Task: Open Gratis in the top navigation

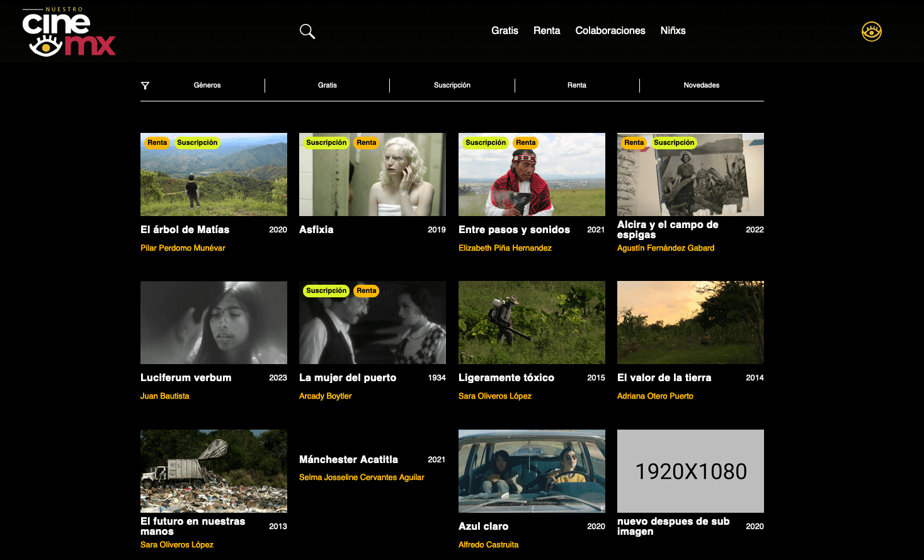Action: [505, 31]
